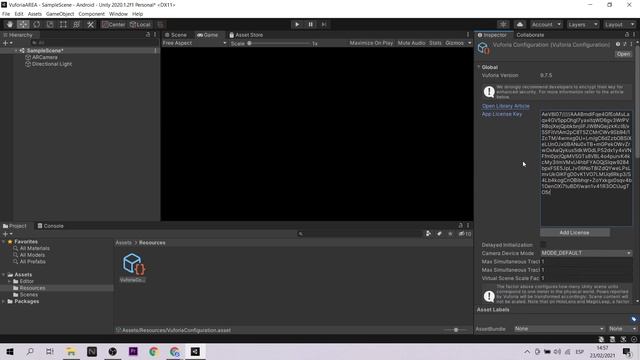The width and height of the screenshot is (640, 360).
Task: Switch to the Collaborate tab
Action: click(x=530, y=35)
